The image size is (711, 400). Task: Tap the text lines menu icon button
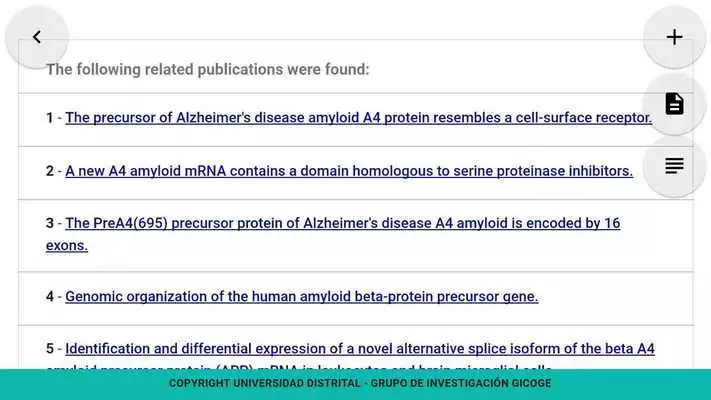674,166
